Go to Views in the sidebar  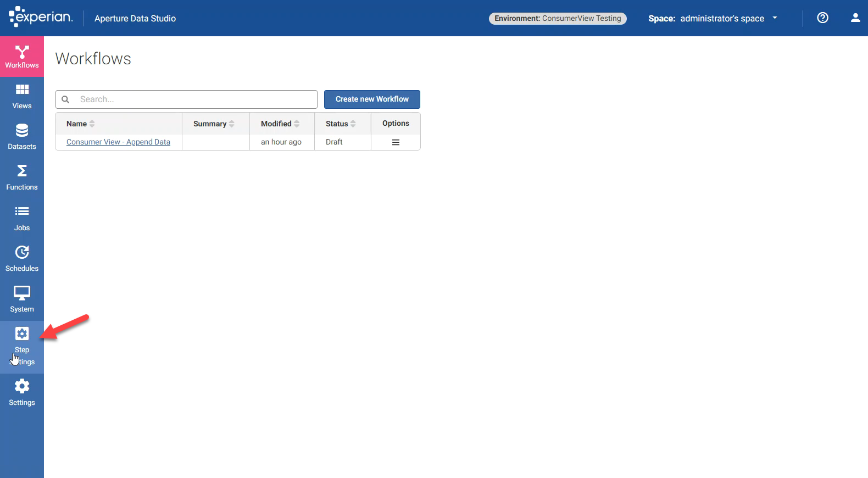pos(22,97)
